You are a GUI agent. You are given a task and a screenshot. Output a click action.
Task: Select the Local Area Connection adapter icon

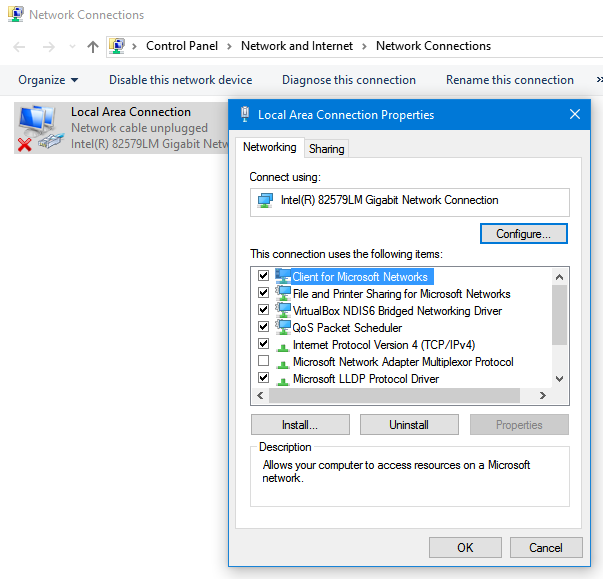pyautogui.click(x=40, y=128)
